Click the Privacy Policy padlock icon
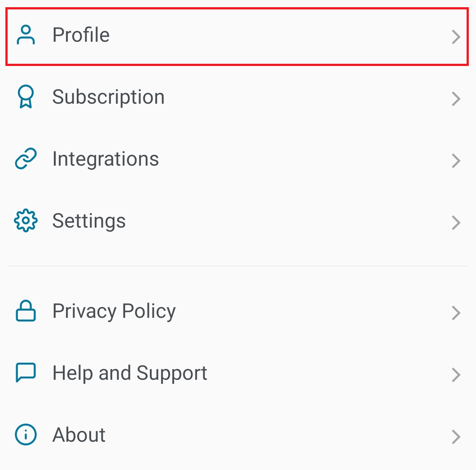The height and width of the screenshot is (470, 476). point(26,311)
